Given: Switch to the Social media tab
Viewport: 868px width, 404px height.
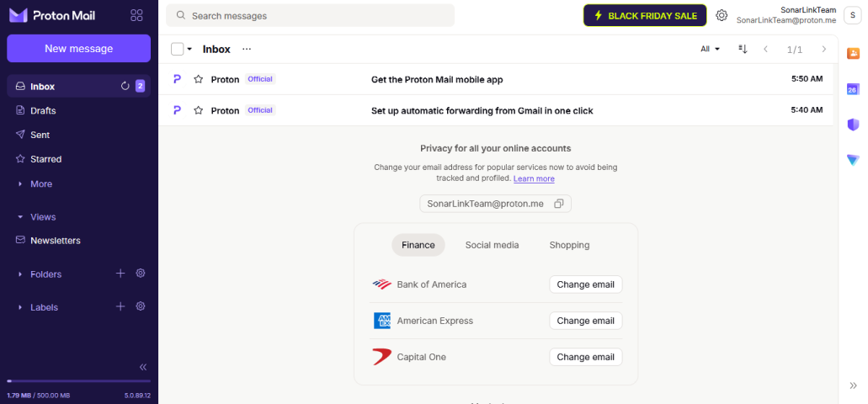Looking at the screenshot, I should click(x=493, y=245).
